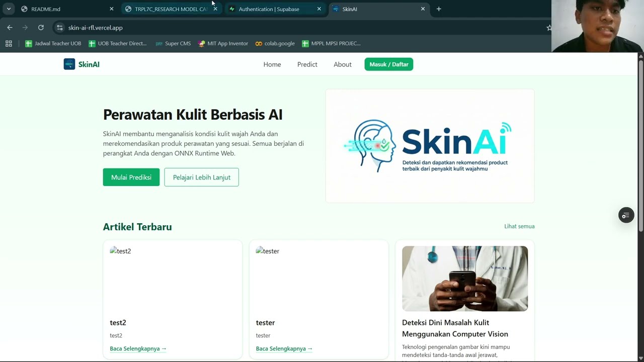Open the colab.google bookmark
This screenshot has width=644, height=362.
(x=275, y=44)
